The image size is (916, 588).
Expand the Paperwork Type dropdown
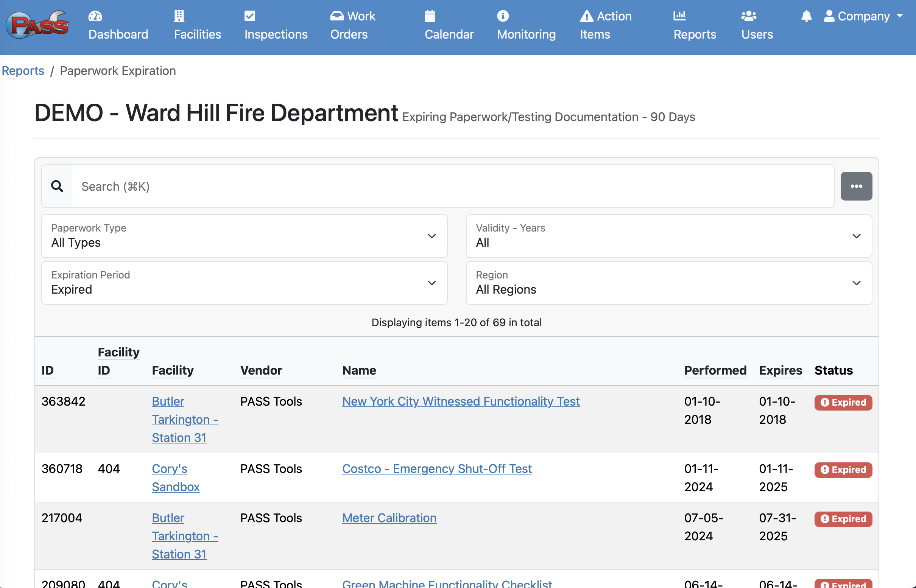coord(244,236)
